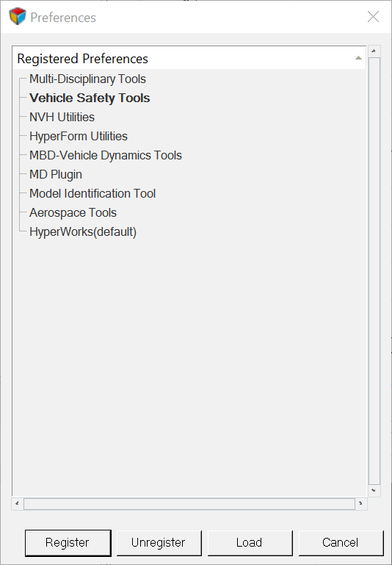The width and height of the screenshot is (392, 565).
Task: Click the horizontal scrollbar right arrow
Action: (360, 504)
